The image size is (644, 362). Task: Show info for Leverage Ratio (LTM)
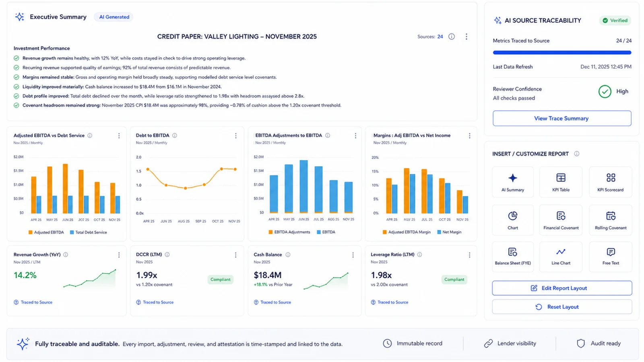pos(419,255)
